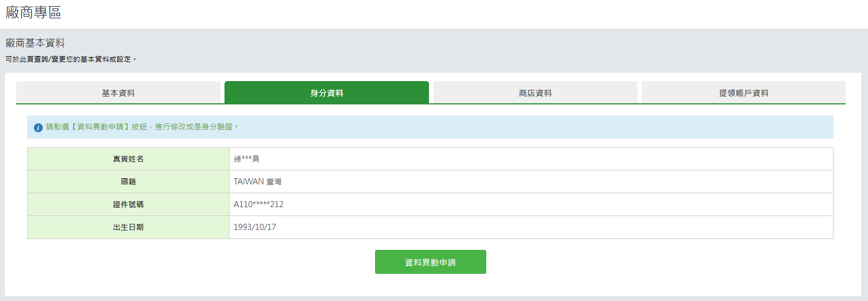Click the 可於此頁查詢/變更 description text

(71, 59)
